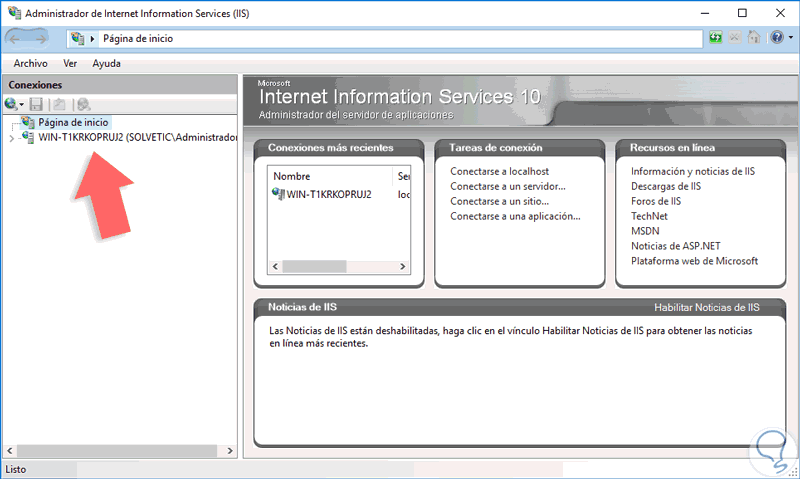The width and height of the screenshot is (800, 479).
Task: Click the create connection globe icon
Action: [x=10, y=105]
